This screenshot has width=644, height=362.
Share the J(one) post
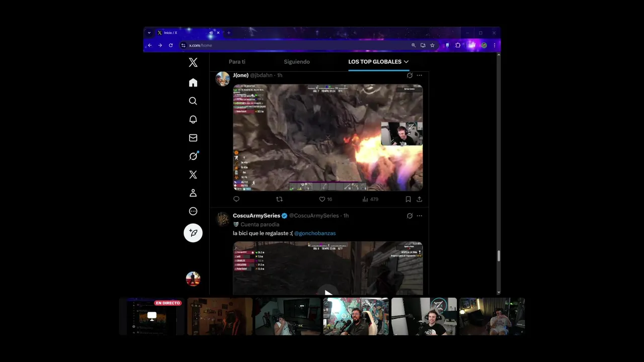coord(419,199)
